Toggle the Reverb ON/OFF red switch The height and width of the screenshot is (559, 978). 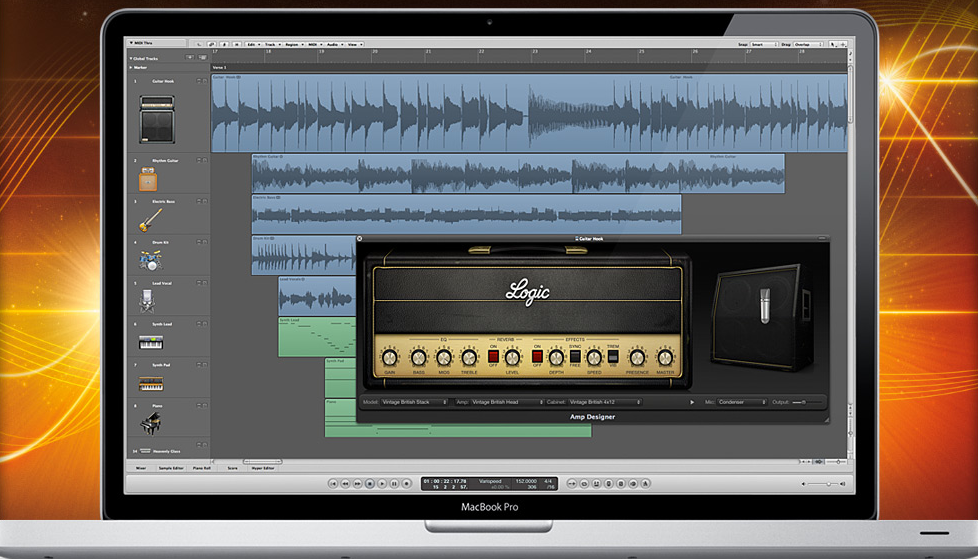(493, 356)
